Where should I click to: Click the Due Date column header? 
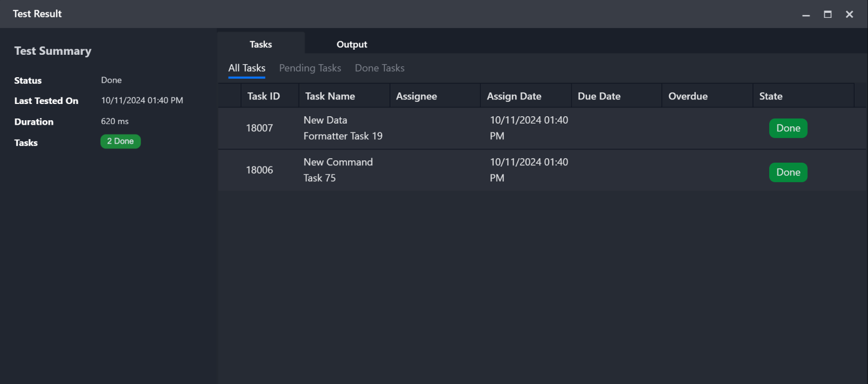click(x=599, y=96)
